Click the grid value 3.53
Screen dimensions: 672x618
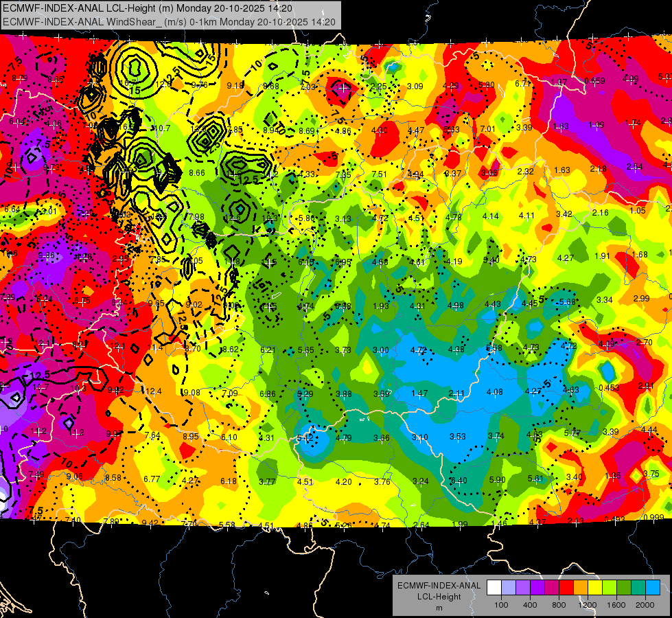tap(458, 437)
